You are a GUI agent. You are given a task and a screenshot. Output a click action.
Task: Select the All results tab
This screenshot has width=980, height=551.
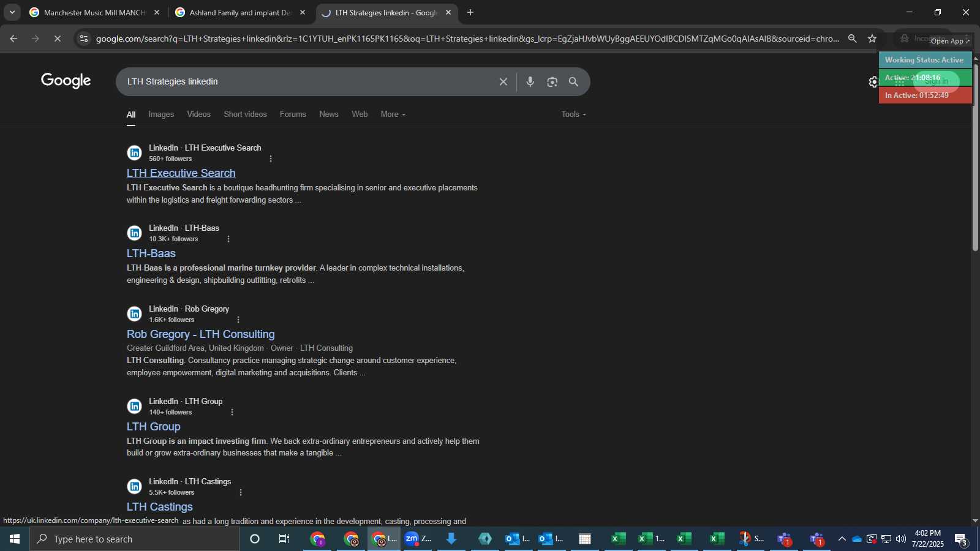coord(131,114)
